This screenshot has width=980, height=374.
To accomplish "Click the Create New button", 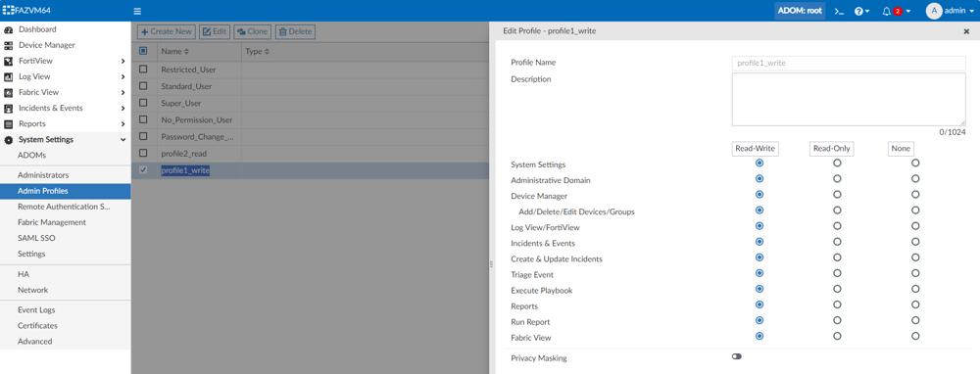I will coord(167,32).
